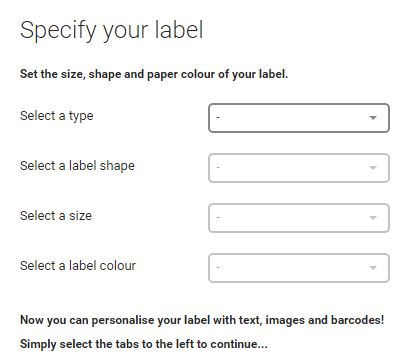
Task: Click the 'Select a size' label
Action: point(56,216)
